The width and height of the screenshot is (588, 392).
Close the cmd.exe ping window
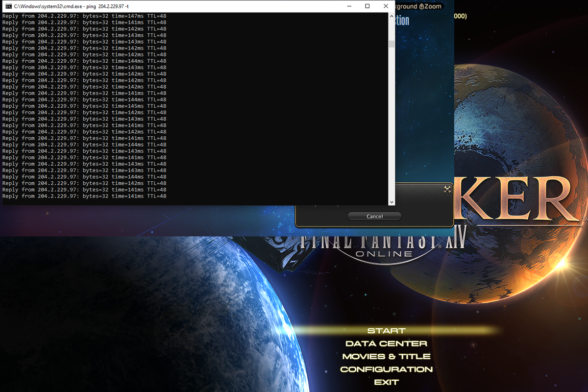pos(386,6)
